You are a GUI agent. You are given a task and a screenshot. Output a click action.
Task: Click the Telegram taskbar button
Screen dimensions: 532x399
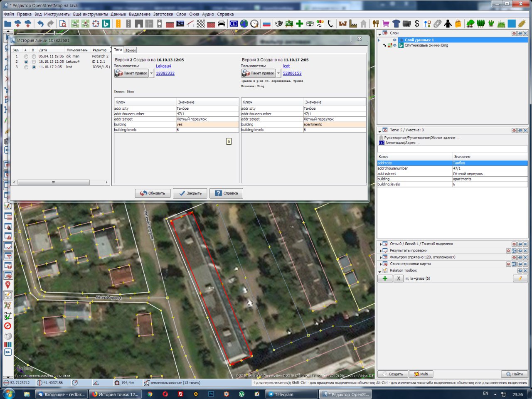[291, 394]
